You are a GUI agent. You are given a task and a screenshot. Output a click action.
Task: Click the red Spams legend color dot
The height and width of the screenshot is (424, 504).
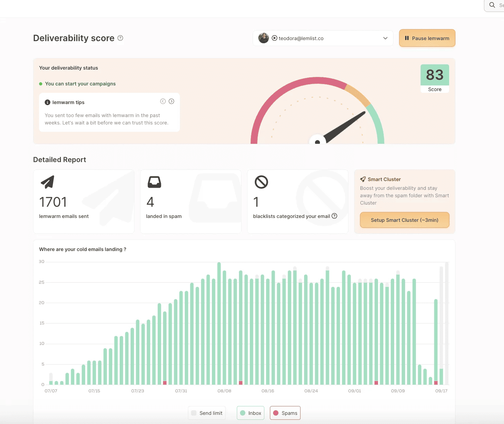[x=276, y=413]
